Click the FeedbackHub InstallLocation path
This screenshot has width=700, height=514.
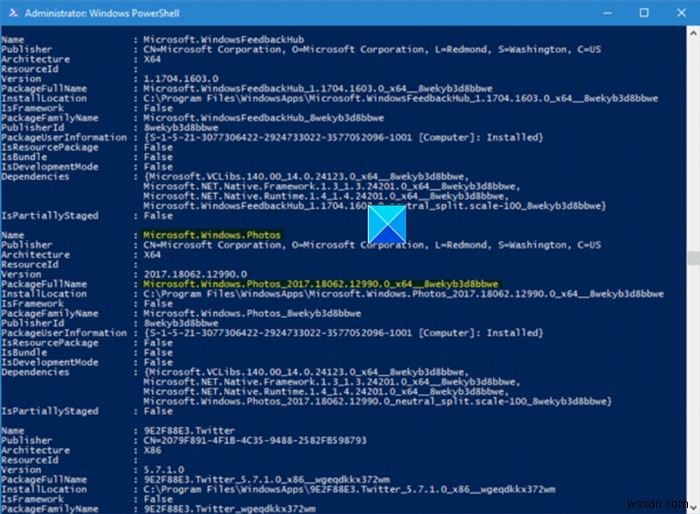[x=400, y=98]
